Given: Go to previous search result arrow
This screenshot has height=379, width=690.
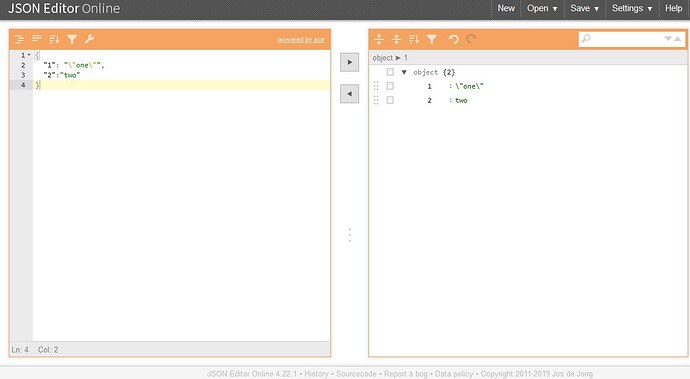Looking at the screenshot, I should (x=678, y=39).
